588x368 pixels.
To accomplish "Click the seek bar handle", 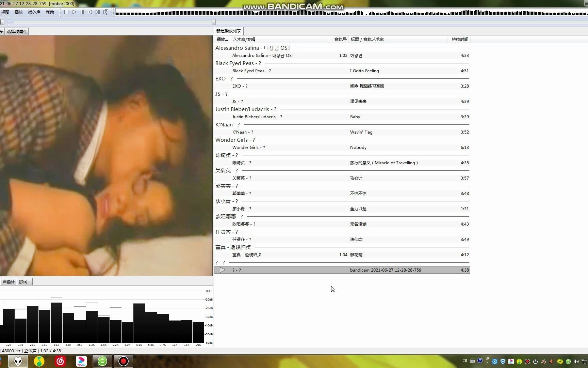I will [213, 22].
